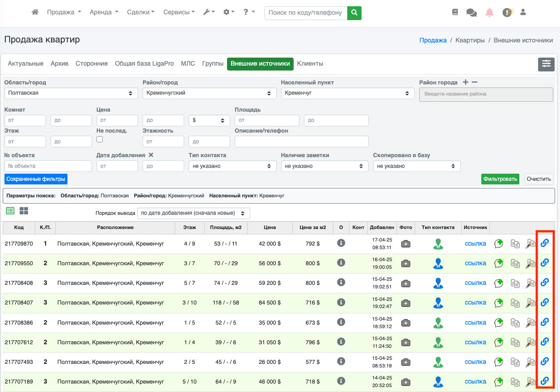Screen dimensions: 560x392
Task: Open photos camera icon for listing 217708408
Action: point(405,283)
